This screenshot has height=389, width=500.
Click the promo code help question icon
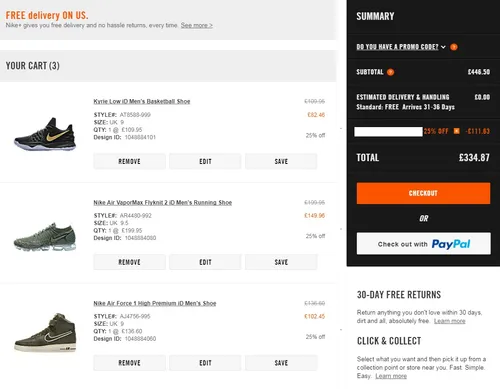(454, 47)
